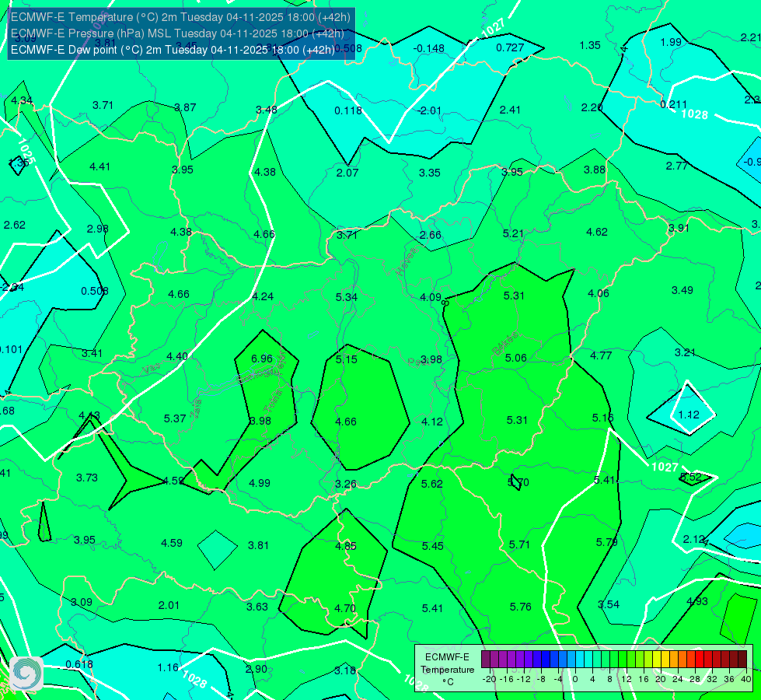Click the 3.87 temperature value
This screenshot has width=761, height=700.
pos(185,107)
